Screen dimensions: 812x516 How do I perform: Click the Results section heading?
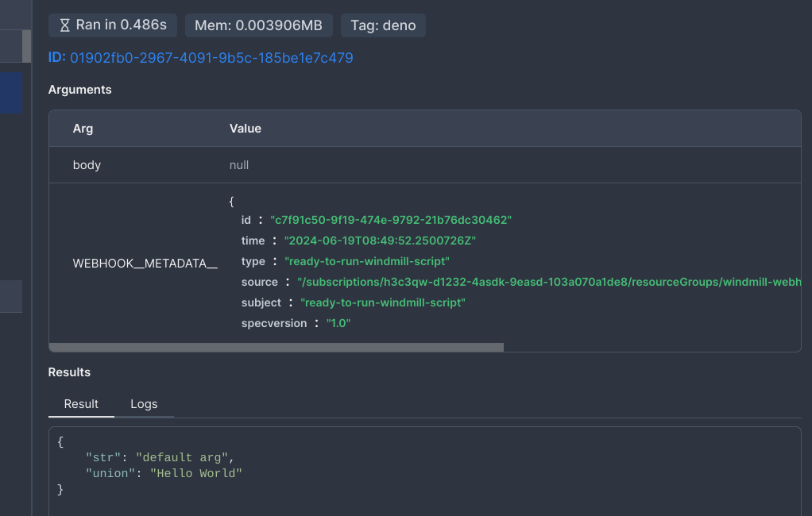point(68,372)
